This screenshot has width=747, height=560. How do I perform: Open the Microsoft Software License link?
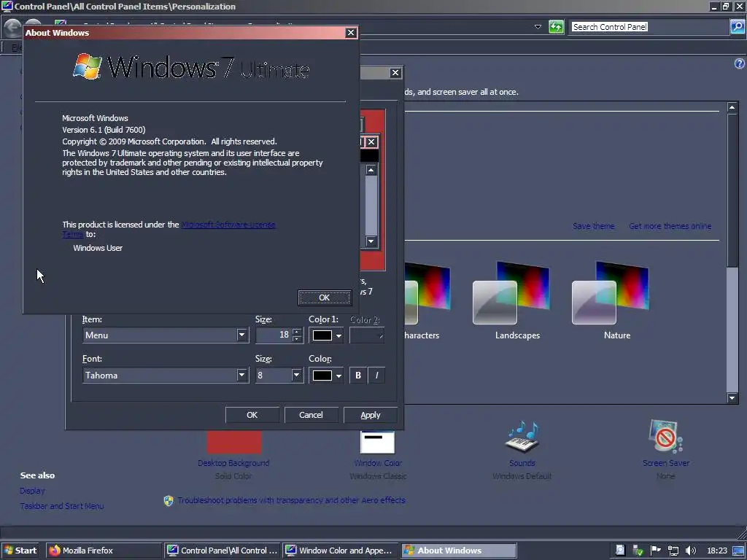[228, 225]
